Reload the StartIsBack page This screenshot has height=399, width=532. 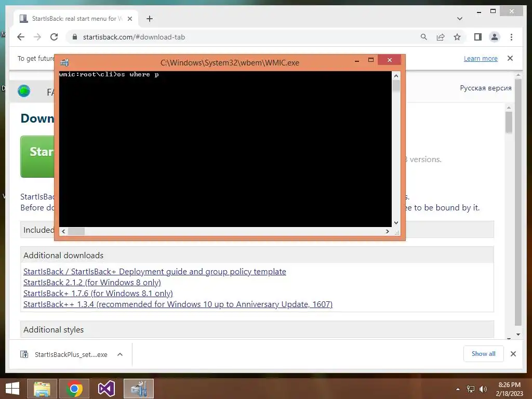tap(54, 37)
